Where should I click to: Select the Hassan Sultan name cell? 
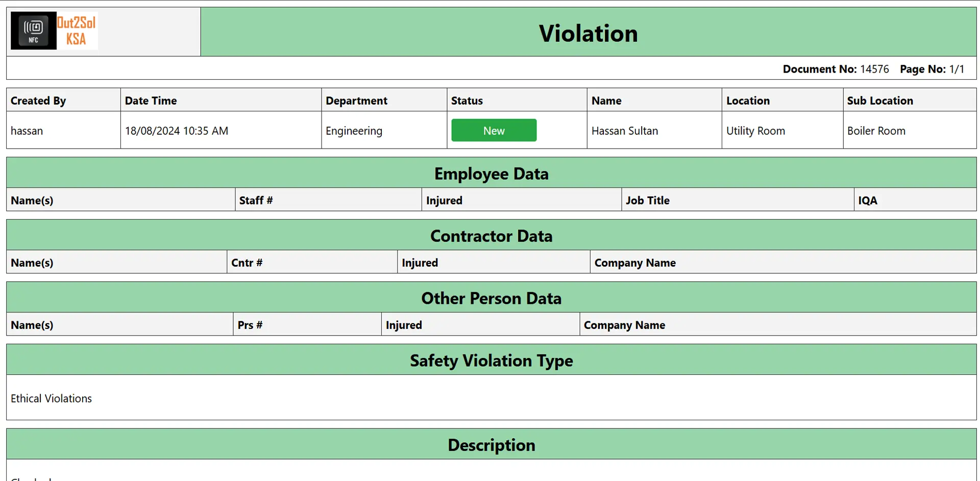tap(624, 131)
